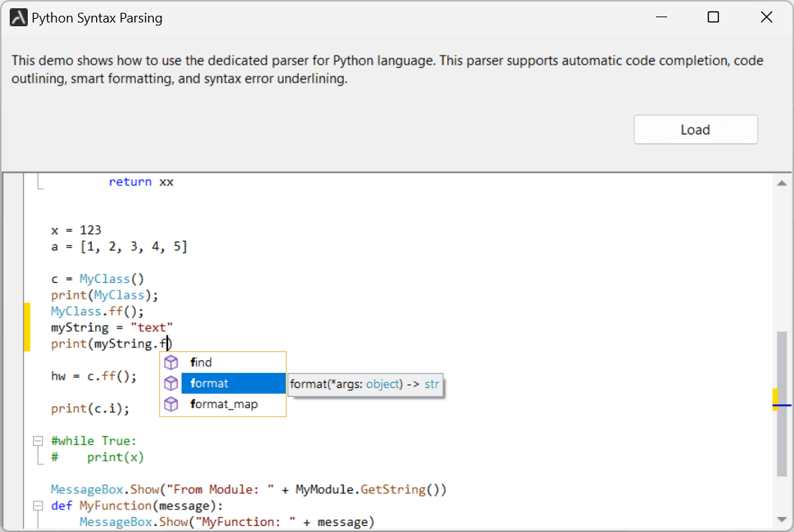This screenshot has width=794, height=532.
Task: Click 'GetString' in the MessageBox.Show line
Action: [x=393, y=489]
